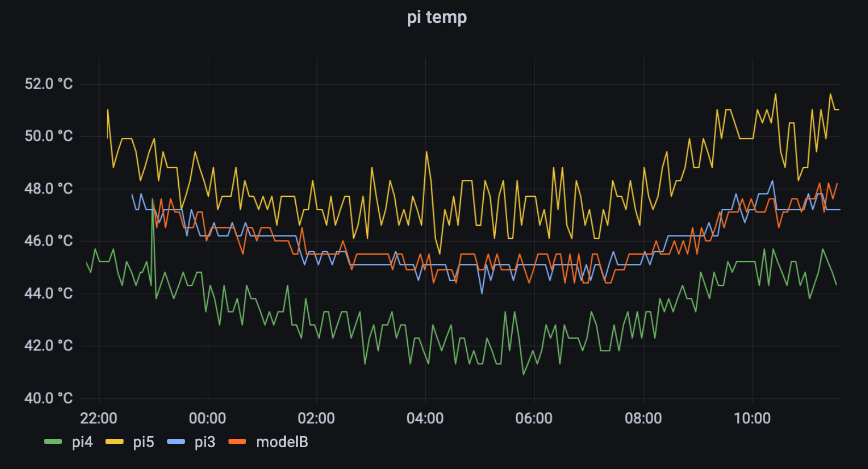Click the 10:00 time axis label
This screenshot has width=868, height=469.
tap(752, 418)
